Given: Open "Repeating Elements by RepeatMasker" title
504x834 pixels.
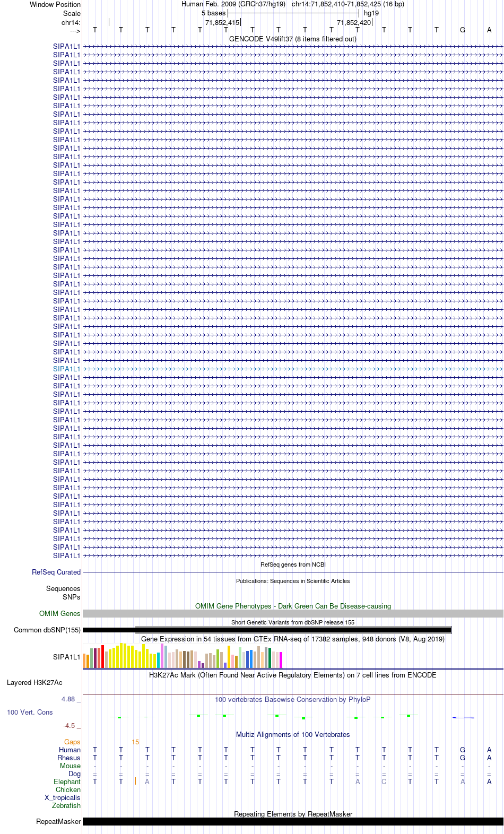Looking at the screenshot, I should coord(293,814).
